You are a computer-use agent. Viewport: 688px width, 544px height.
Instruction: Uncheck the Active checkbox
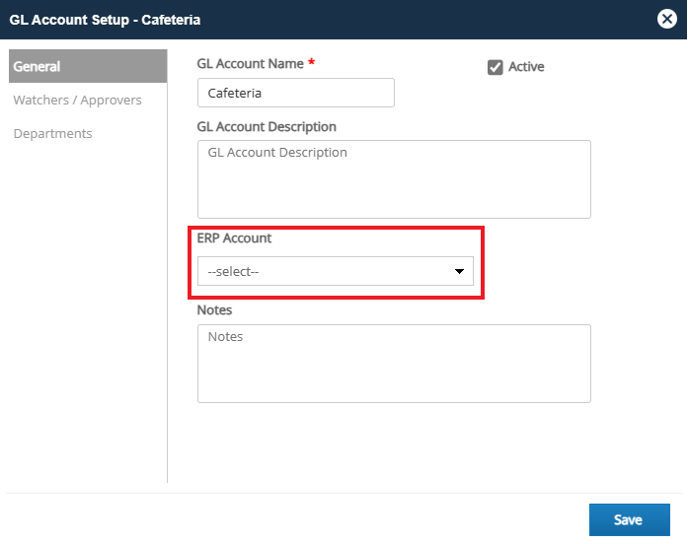(x=495, y=67)
